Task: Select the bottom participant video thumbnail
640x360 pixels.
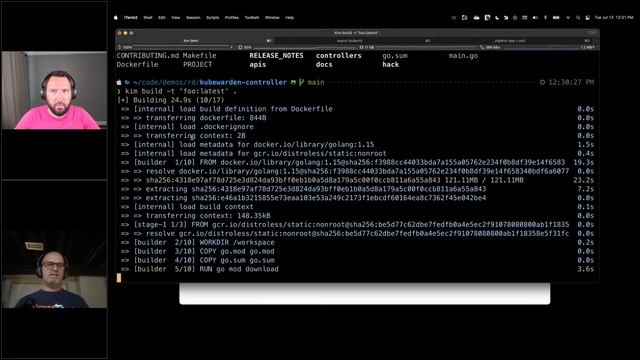Action: (54, 269)
